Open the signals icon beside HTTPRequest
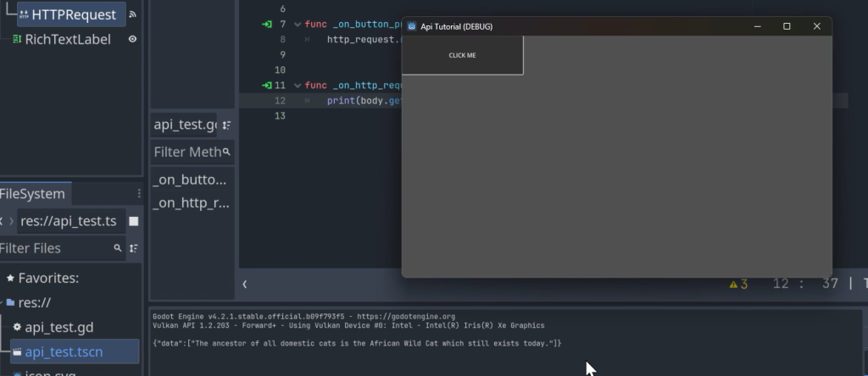Viewport: 868px width, 376px height. pos(132,15)
